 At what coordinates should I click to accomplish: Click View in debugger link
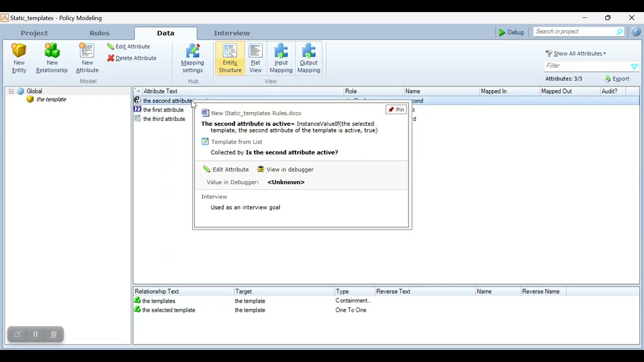[x=285, y=169]
